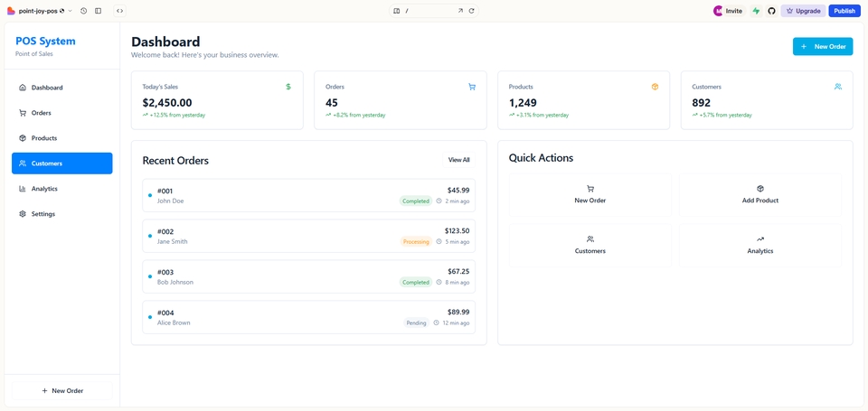
Task: Open the version history clock icon
Action: (x=83, y=11)
